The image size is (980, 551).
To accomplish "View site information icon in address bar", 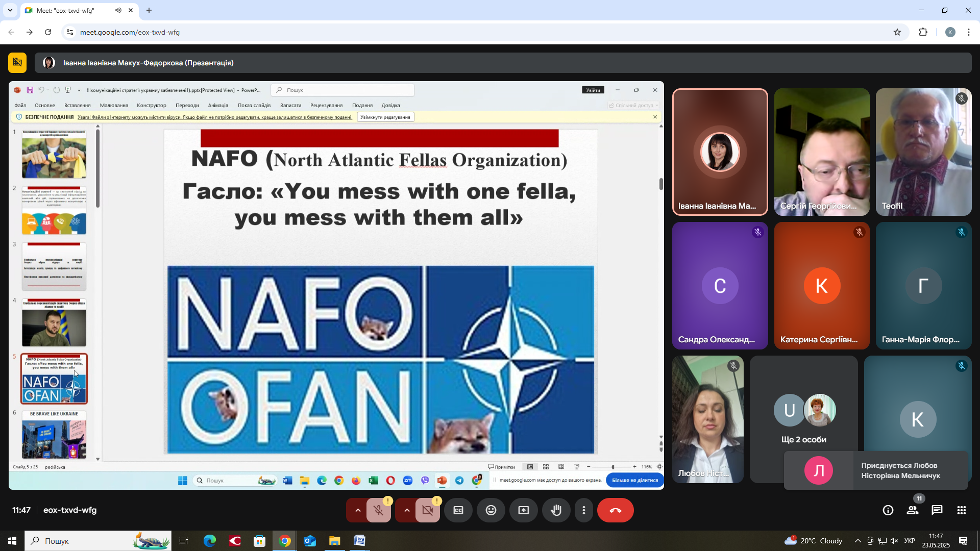I will [70, 32].
